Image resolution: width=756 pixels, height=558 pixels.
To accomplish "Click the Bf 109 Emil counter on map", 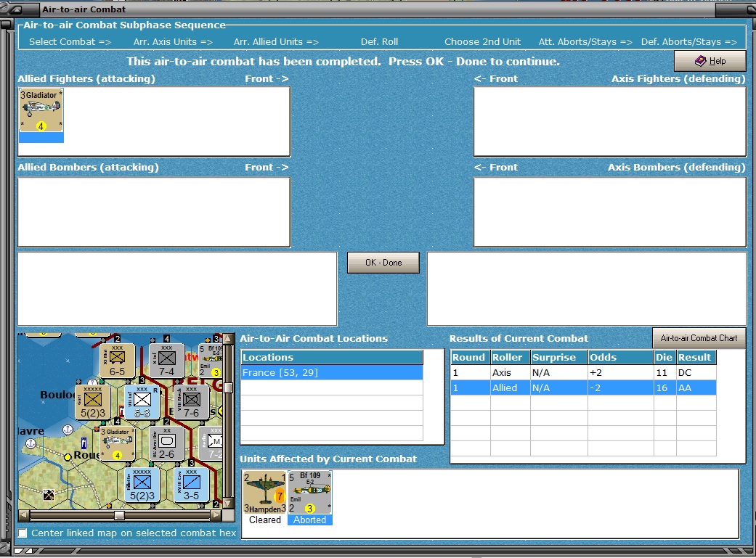I will (x=211, y=360).
